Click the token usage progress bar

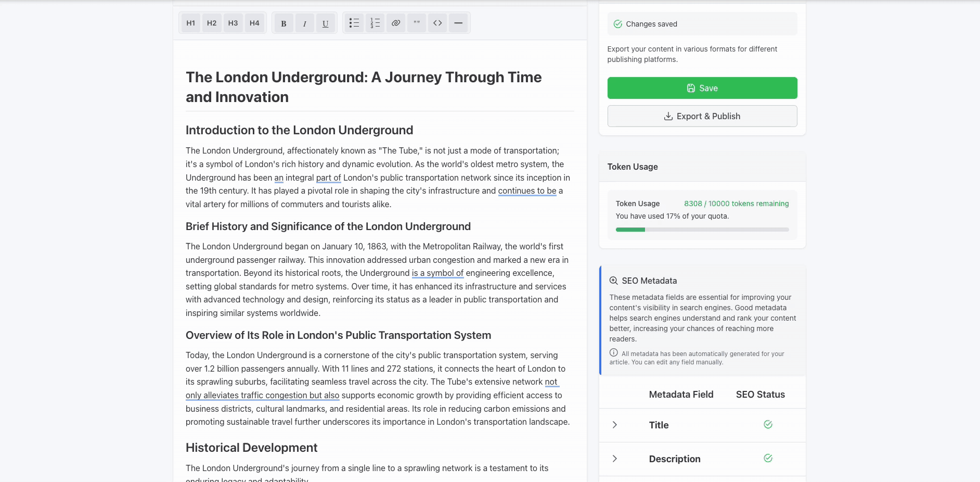pyautogui.click(x=702, y=230)
